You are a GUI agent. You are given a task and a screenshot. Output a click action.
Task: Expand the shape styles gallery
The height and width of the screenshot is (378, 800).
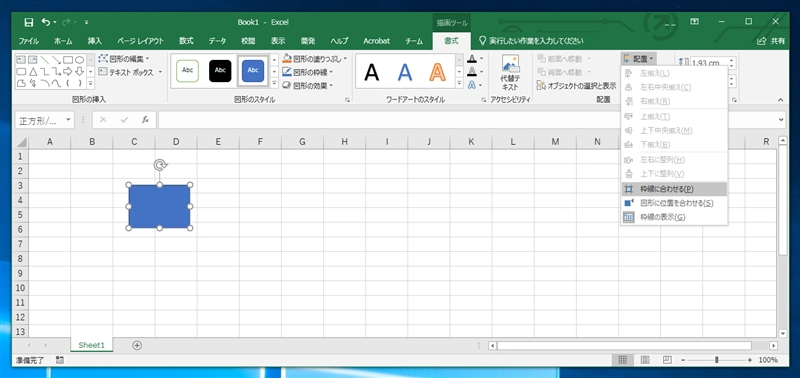point(274,84)
